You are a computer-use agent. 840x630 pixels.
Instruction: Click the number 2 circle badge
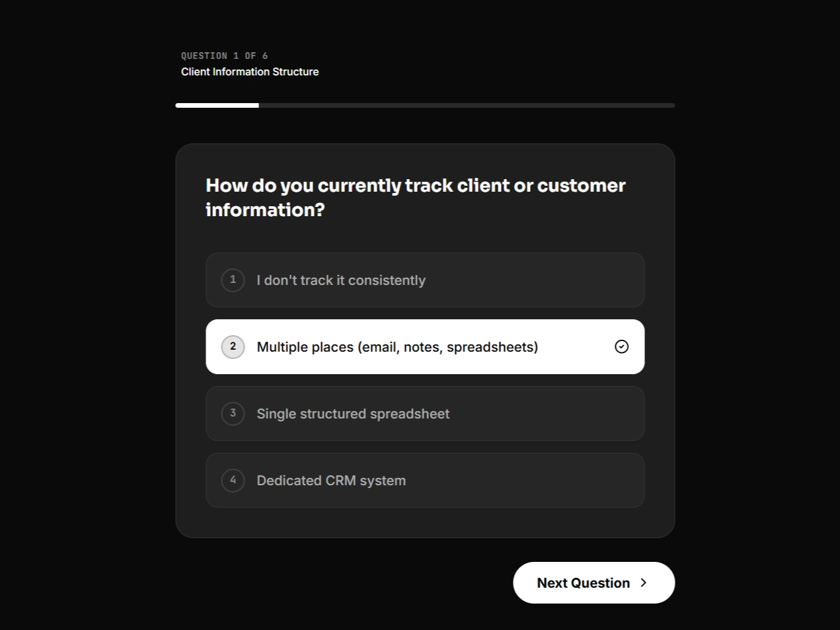[233, 346]
